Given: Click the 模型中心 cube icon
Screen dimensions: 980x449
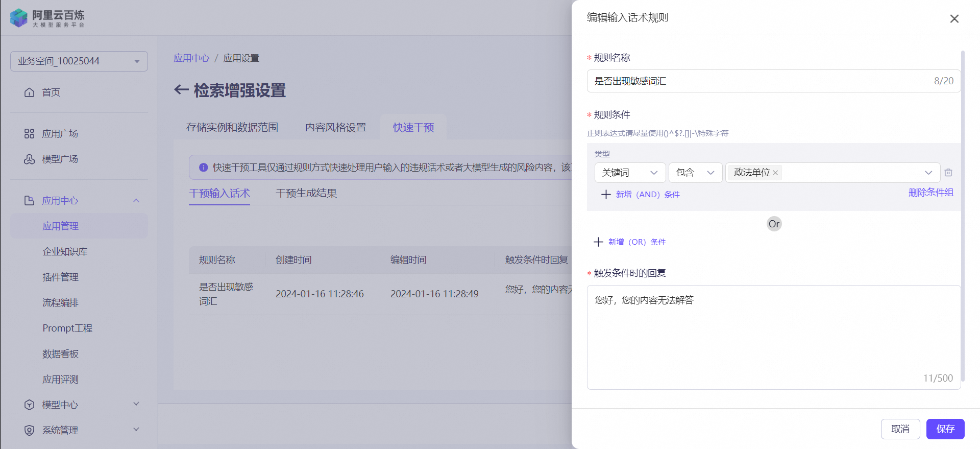Looking at the screenshot, I should tap(30, 405).
